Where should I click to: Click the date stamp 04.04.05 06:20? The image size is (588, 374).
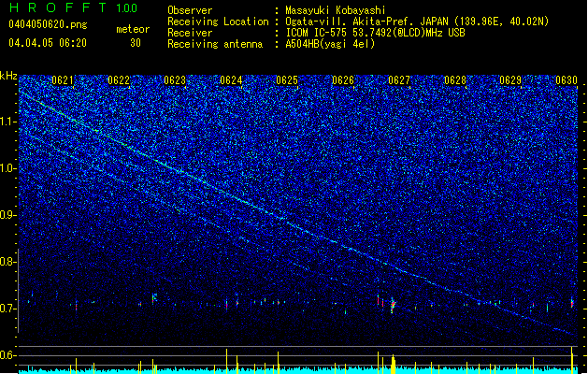coord(48,43)
